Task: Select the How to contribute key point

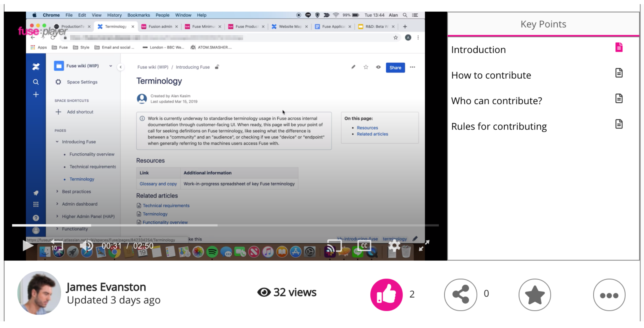Action: [491, 75]
